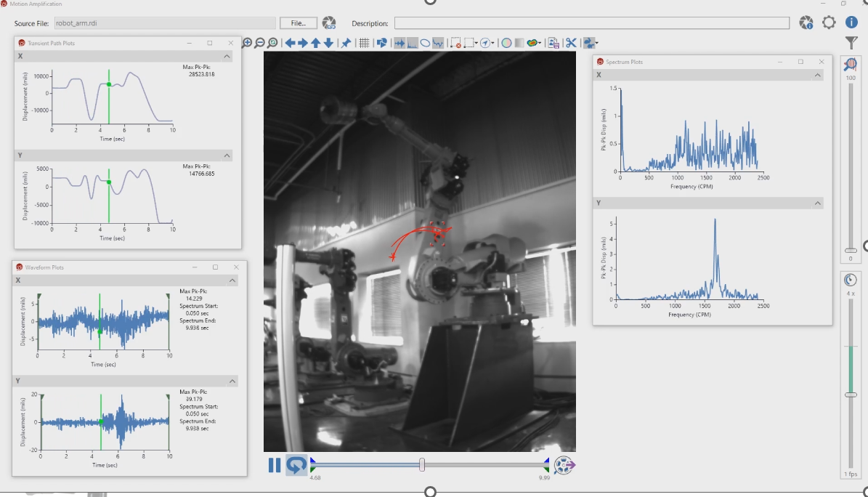Toggle the spectrum plots toolbar button
The height and width of the screenshot is (497, 868).
[412, 43]
